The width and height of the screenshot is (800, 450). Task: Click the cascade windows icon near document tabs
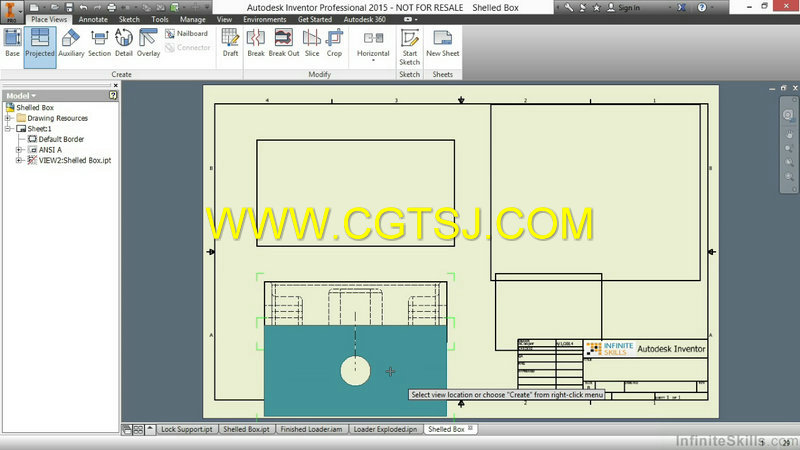(x=127, y=430)
